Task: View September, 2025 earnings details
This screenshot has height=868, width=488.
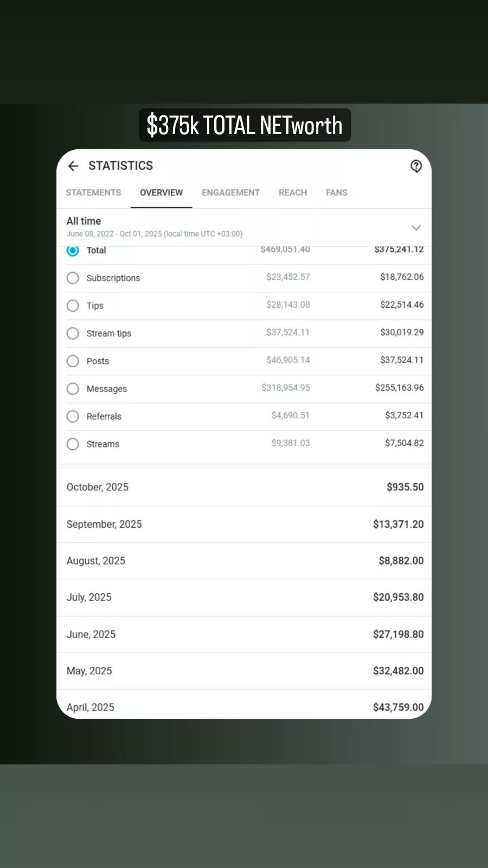Action: point(244,524)
